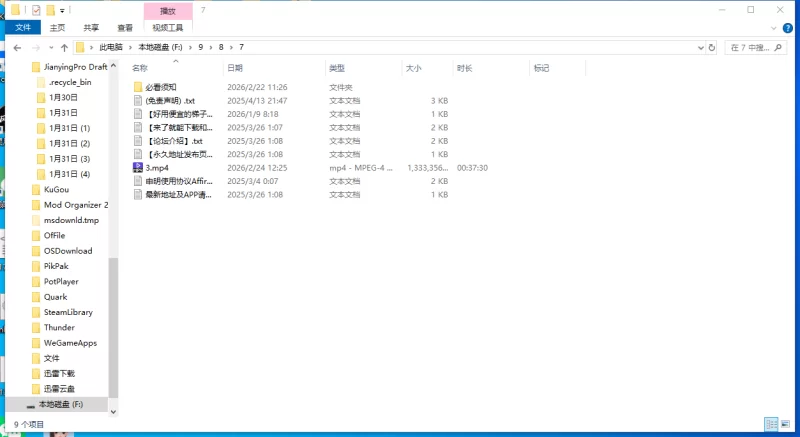
Task: Click the new folder quick access icon
Action: point(50,10)
